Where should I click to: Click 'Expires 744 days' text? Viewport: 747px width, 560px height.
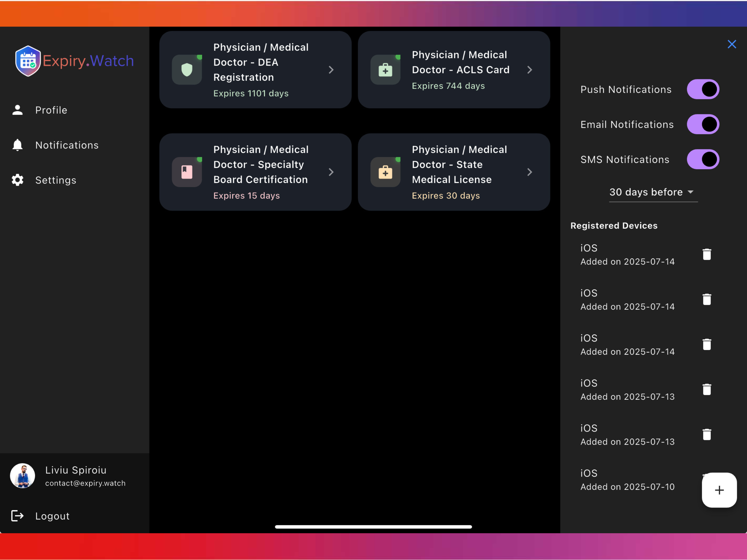pos(448,86)
